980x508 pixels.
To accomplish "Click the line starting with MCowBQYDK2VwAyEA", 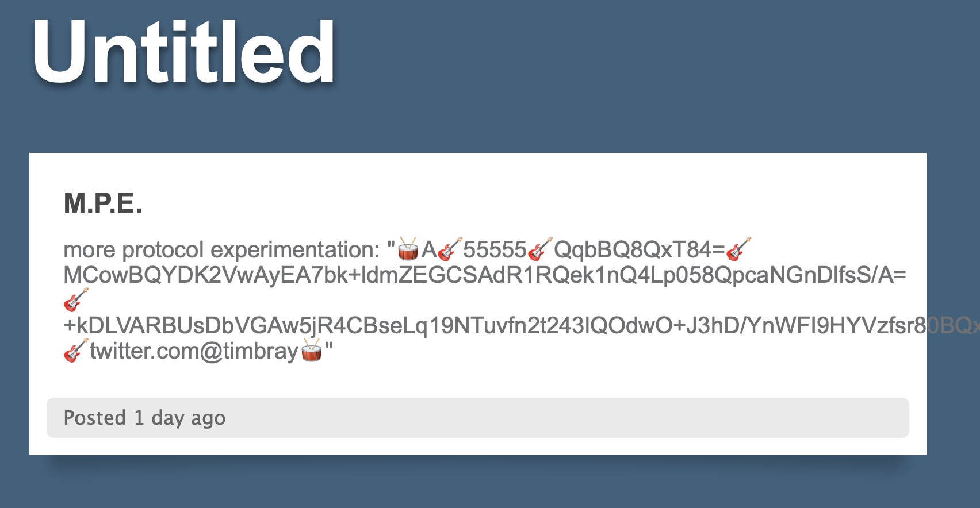I will click(484, 275).
